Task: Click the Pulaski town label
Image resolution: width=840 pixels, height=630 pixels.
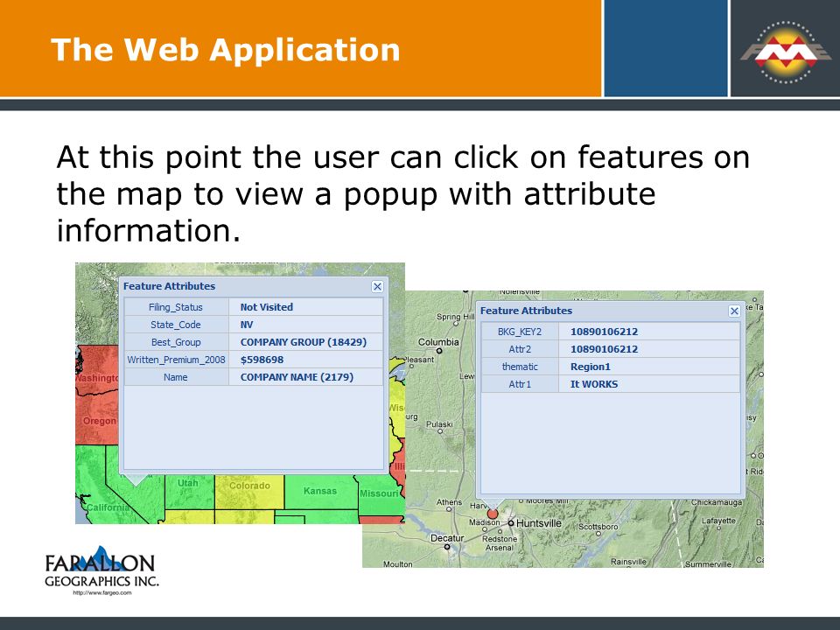Action: (439, 423)
